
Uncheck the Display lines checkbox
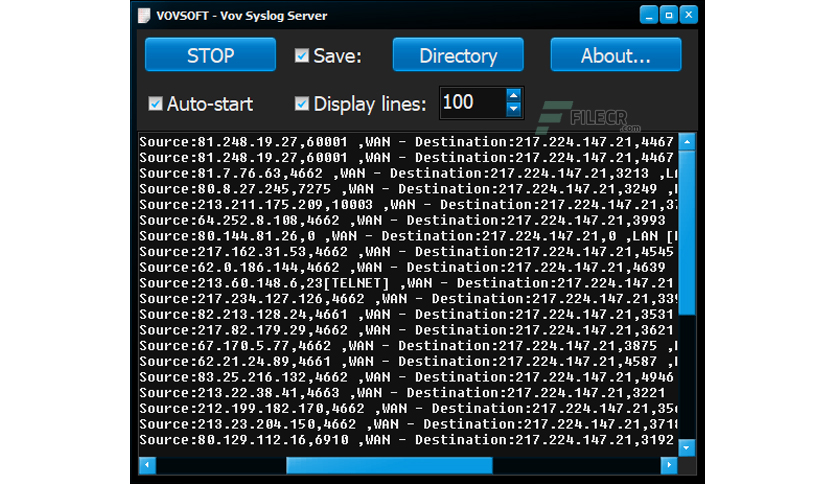(302, 103)
